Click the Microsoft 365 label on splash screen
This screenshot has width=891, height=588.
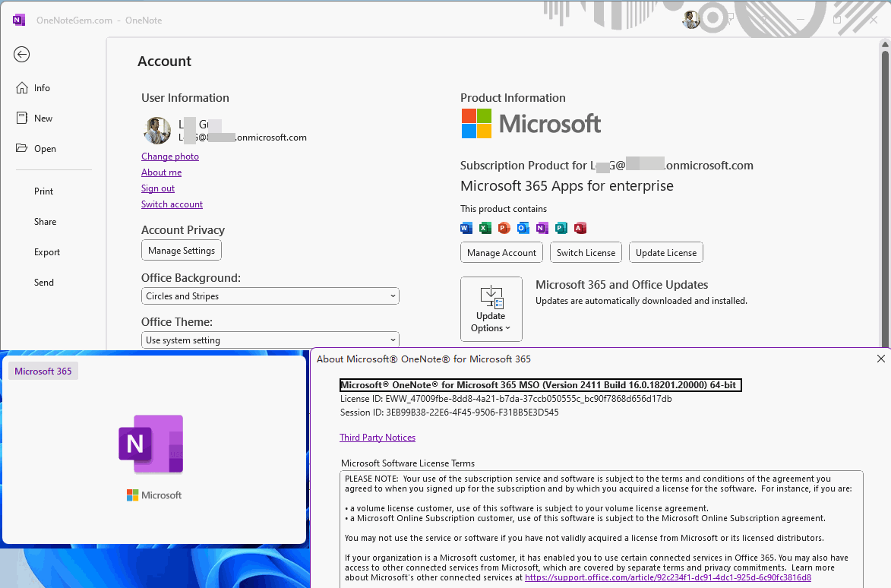[x=43, y=371]
